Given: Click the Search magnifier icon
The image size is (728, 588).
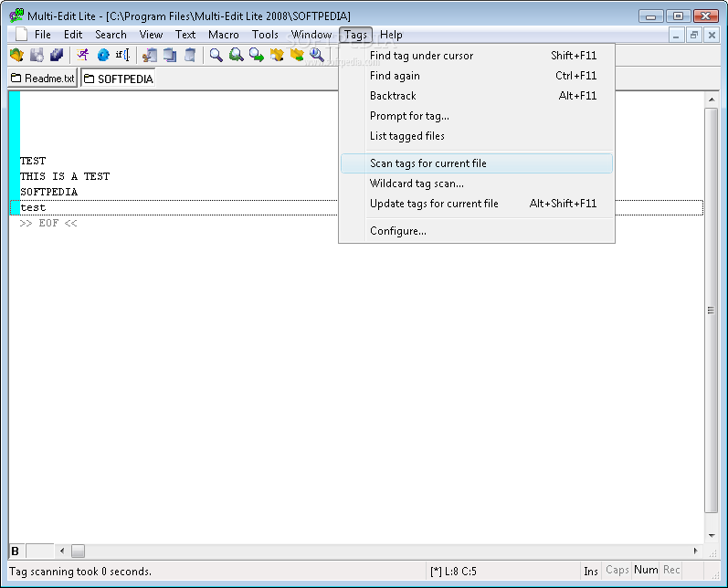Looking at the screenshot, I should click(x=216, y=55).
